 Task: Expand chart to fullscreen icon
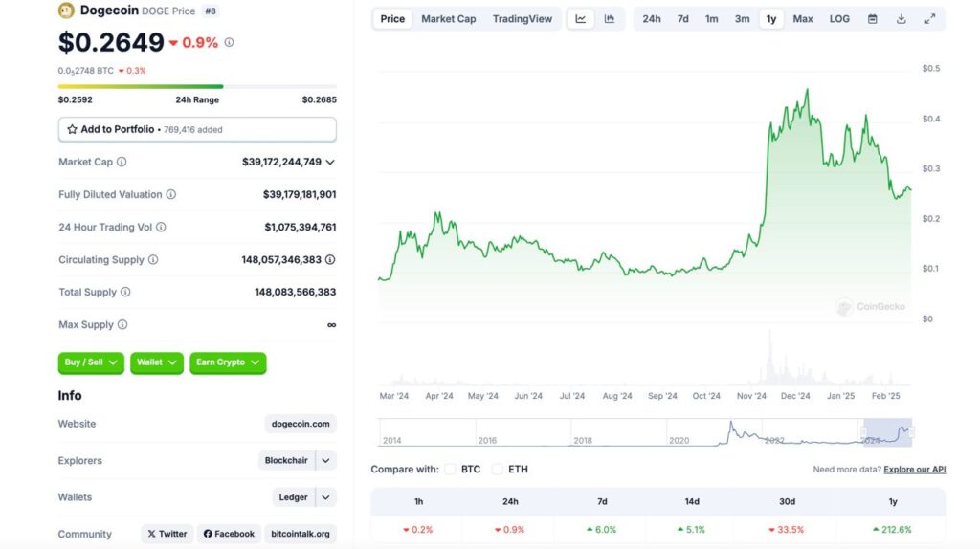pyautogui.click(x=930, y=19)
